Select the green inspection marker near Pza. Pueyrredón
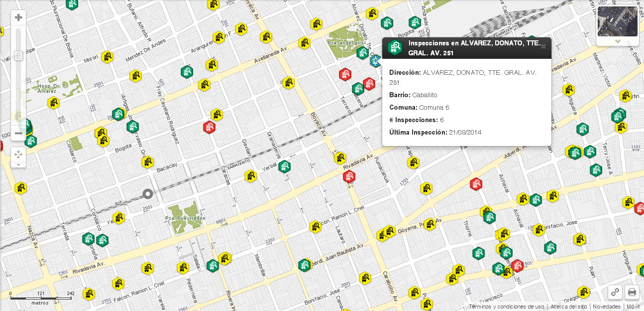644x311 pixels. (213, 266)
